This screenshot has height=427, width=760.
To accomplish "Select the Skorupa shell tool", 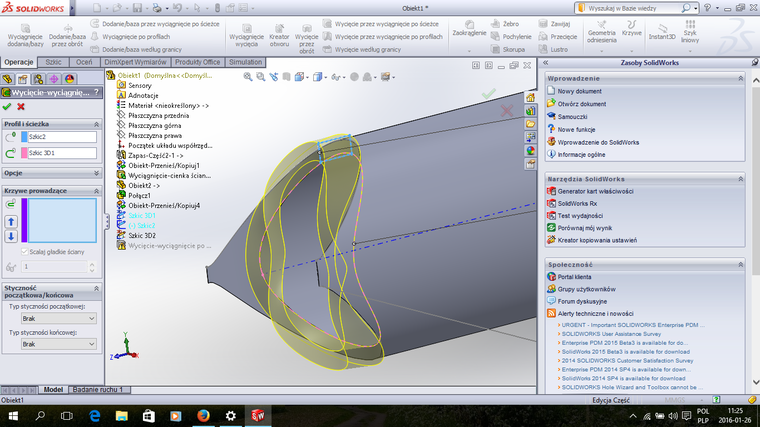I will (x=508, y=49).
